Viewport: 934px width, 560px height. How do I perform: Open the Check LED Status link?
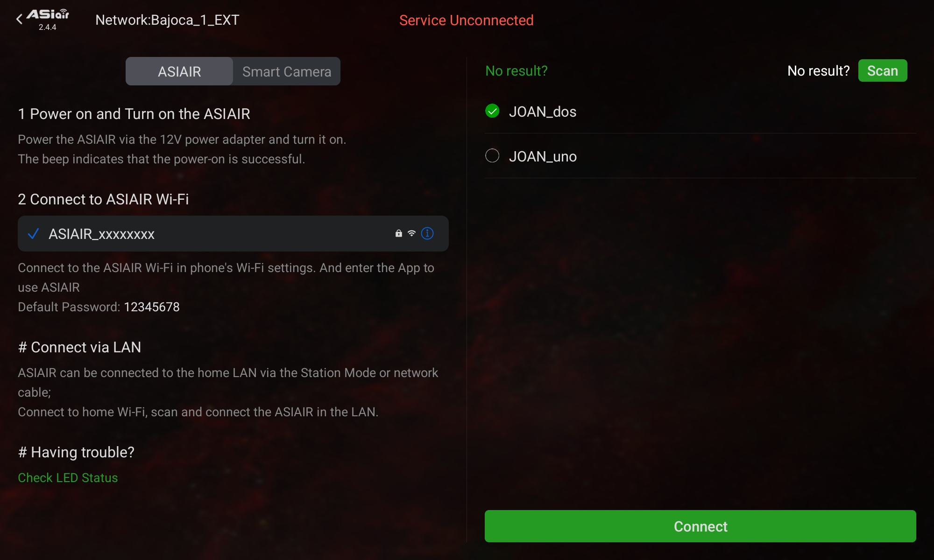pos(68,478)
